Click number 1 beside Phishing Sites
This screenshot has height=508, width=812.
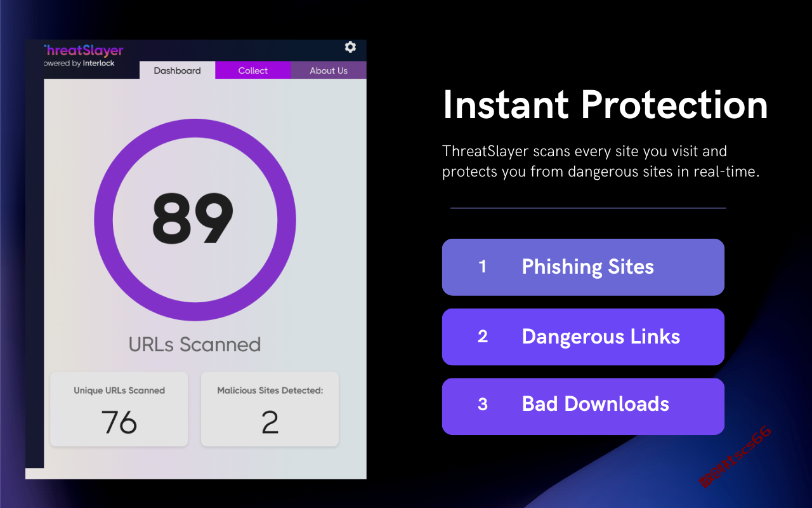pyautogui.click(x=482, y=267)
